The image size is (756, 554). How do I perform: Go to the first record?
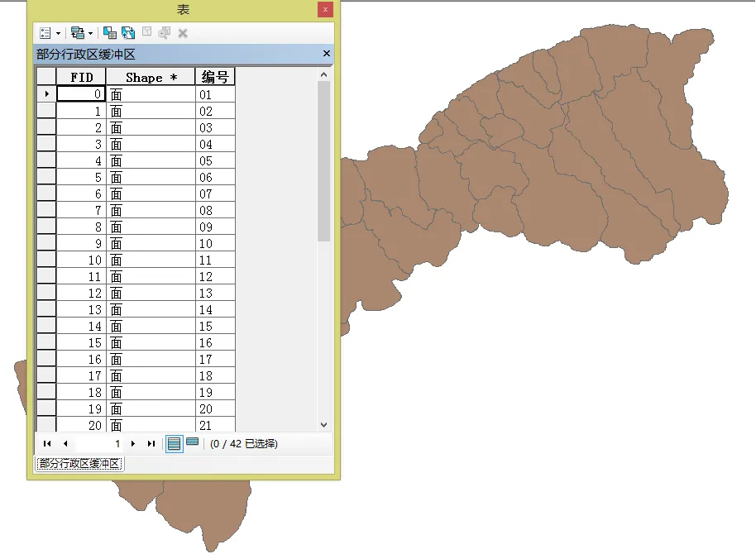47,443
